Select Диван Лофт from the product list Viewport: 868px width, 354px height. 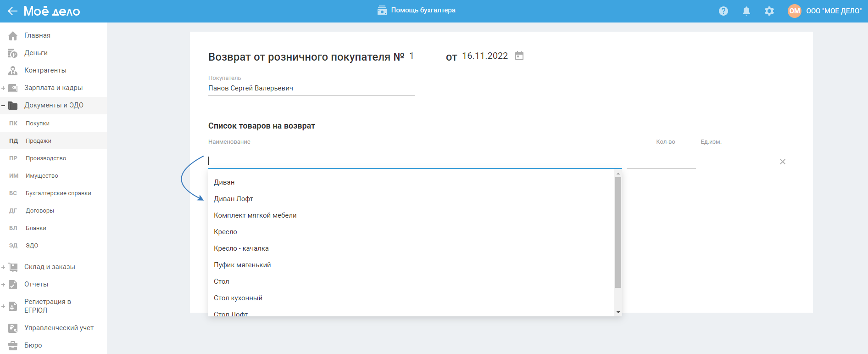[x=411, y=199]
